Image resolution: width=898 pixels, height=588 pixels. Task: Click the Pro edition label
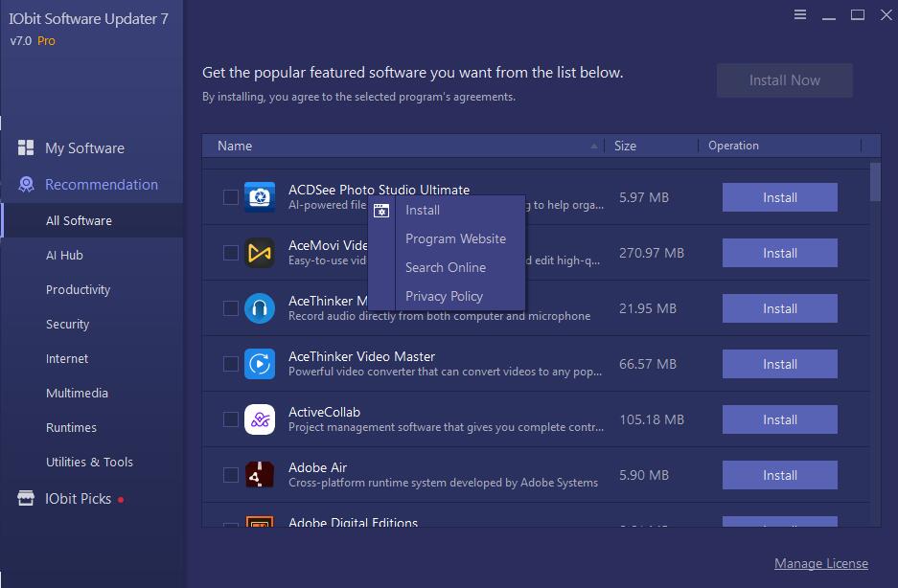coord(46,40)
